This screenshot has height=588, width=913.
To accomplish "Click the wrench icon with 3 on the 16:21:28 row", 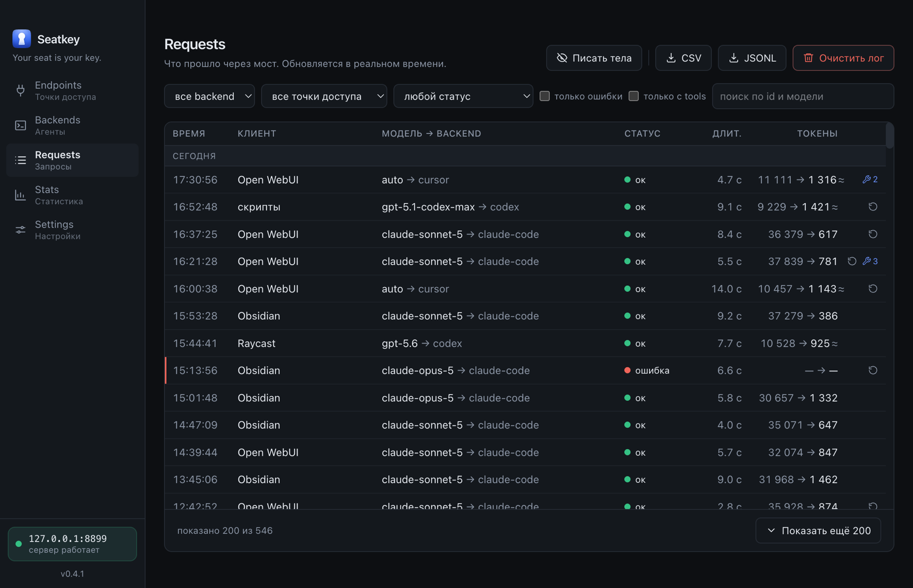I will pyautogui.click(x=870, y=262).
